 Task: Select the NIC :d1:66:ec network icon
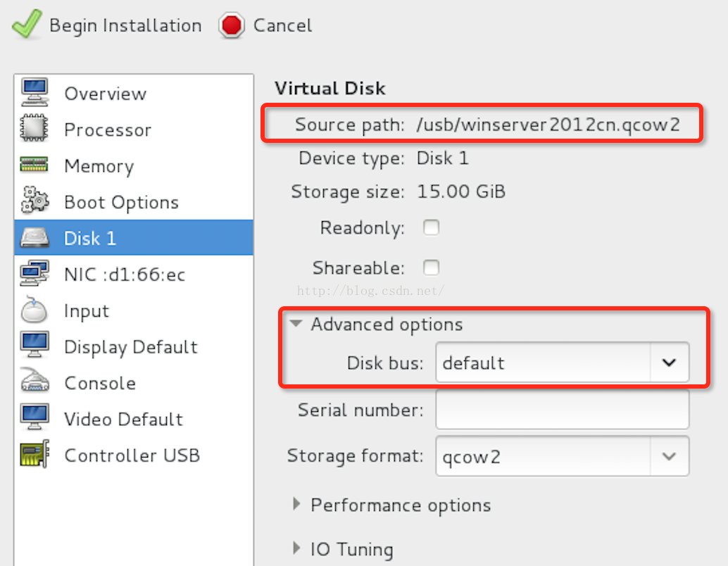(34, 273)
